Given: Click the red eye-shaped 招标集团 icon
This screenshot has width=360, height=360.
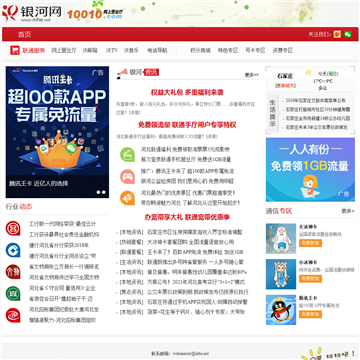Looking at the screenshot, I should [x=13, y=315].
